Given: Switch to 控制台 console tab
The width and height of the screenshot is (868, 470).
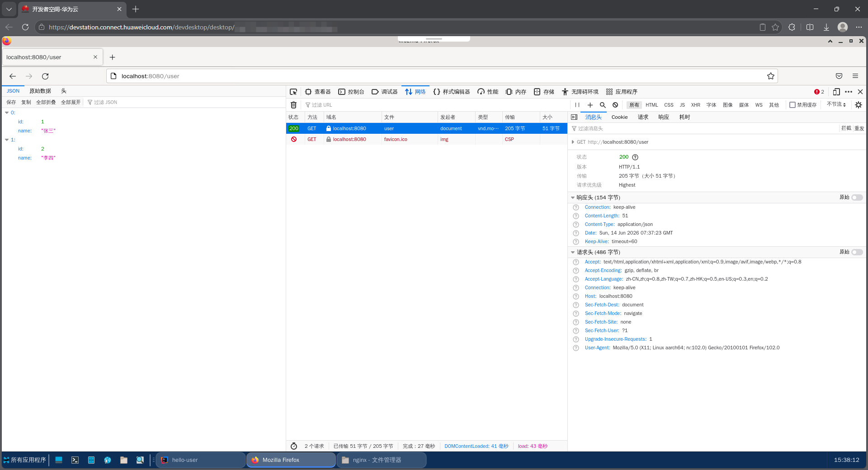Looking at the screenshot, I should point(351,92).
